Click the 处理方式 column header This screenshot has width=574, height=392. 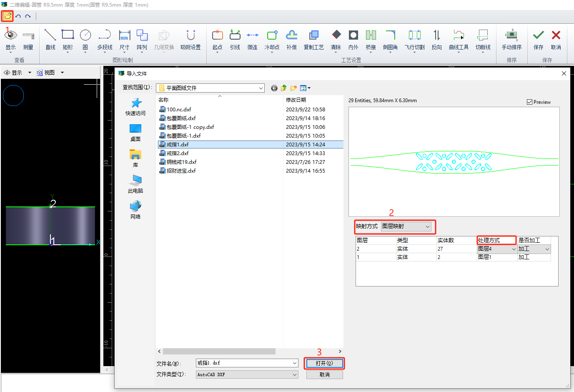(x=496, y=240)
